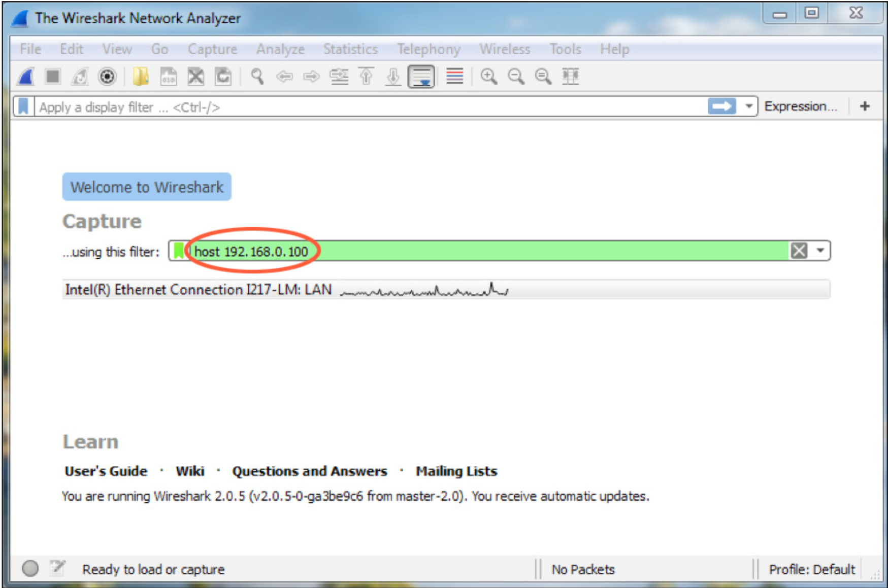Viewport: 888px width, 588px height.
Task: Toggle the green capture filter bookmark
Action: pyautogui.click(x=178, y=251)
